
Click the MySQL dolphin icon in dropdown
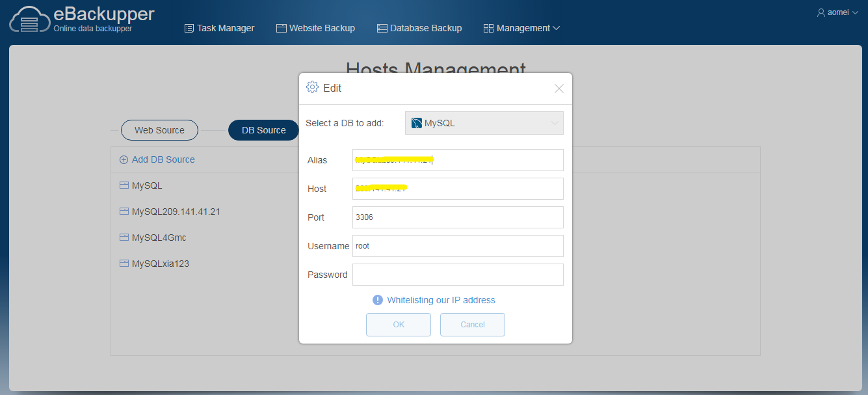point(416,123)
